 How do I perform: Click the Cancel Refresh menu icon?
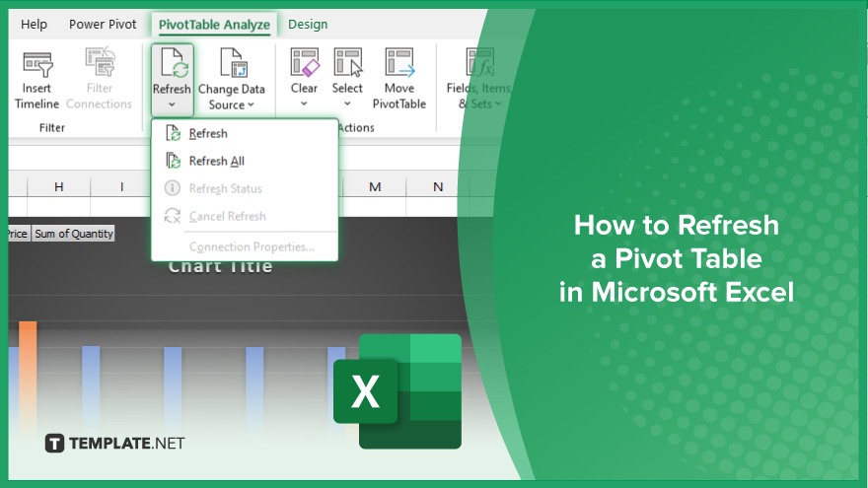point(173,216)
